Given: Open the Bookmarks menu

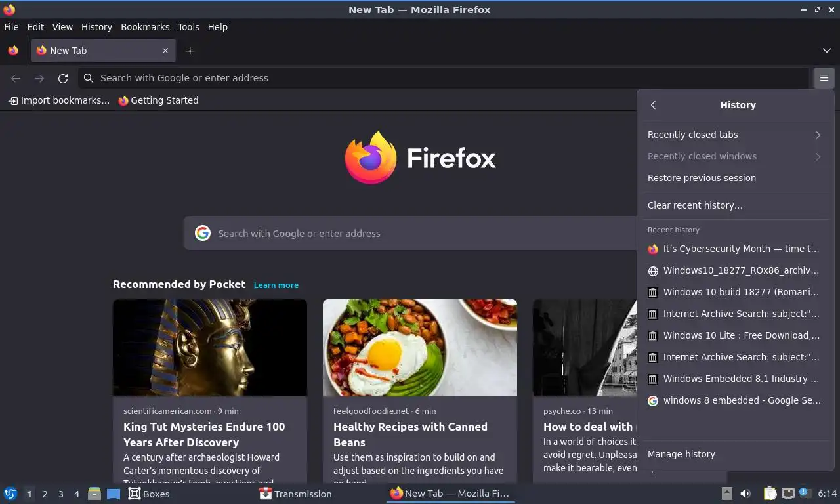Looking at the screenshot, I should [x=145, y=27].
